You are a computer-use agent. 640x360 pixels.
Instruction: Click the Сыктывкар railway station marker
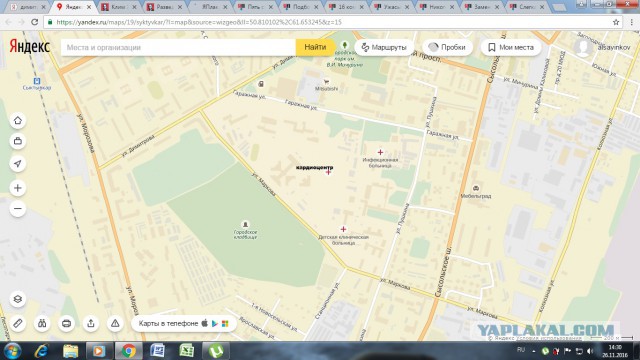tap(37, 81)
